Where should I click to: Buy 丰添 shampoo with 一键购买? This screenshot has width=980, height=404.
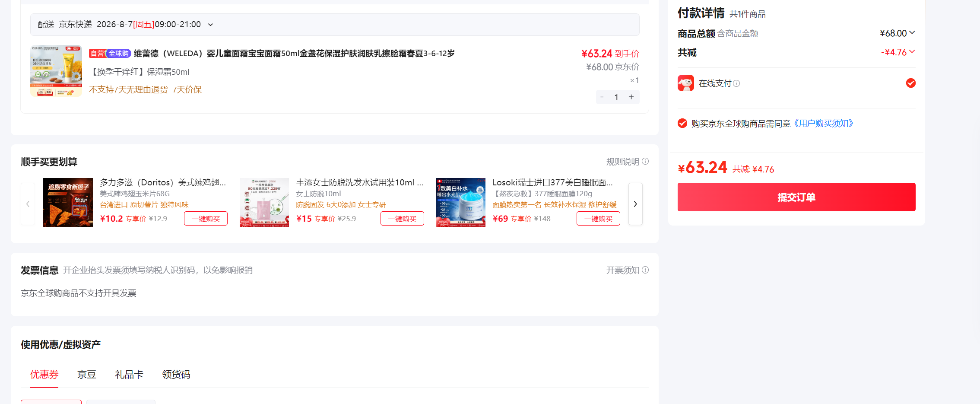[402, 219]
